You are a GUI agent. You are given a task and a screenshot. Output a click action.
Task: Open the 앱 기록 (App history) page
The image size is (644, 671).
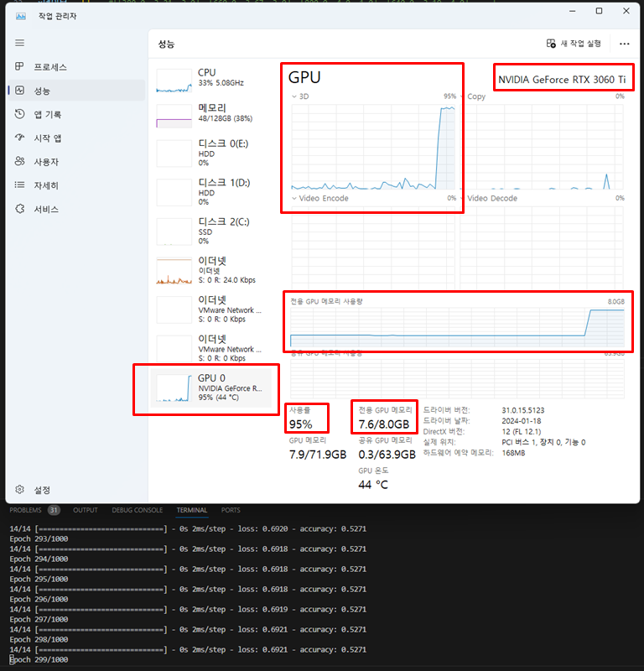(x=76, y=114)
